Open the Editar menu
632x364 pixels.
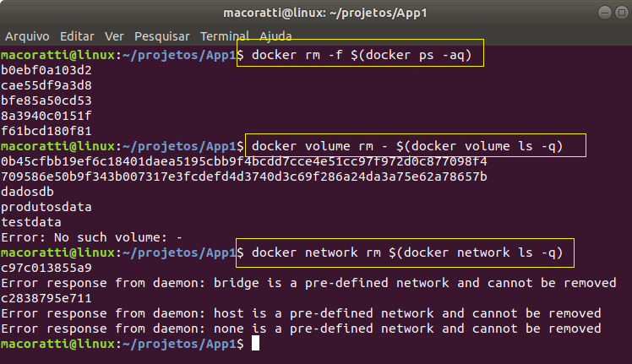[77, 36]
